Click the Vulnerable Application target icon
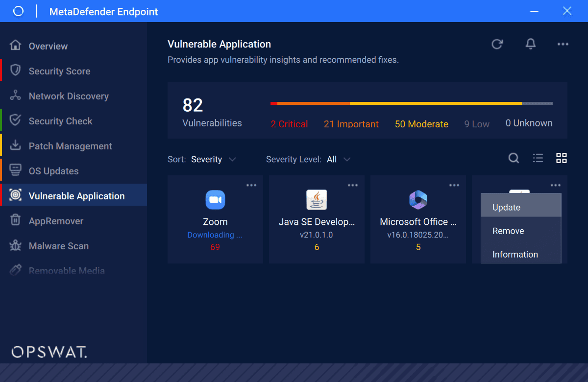 pyautogui.click(x=16, y=195)
